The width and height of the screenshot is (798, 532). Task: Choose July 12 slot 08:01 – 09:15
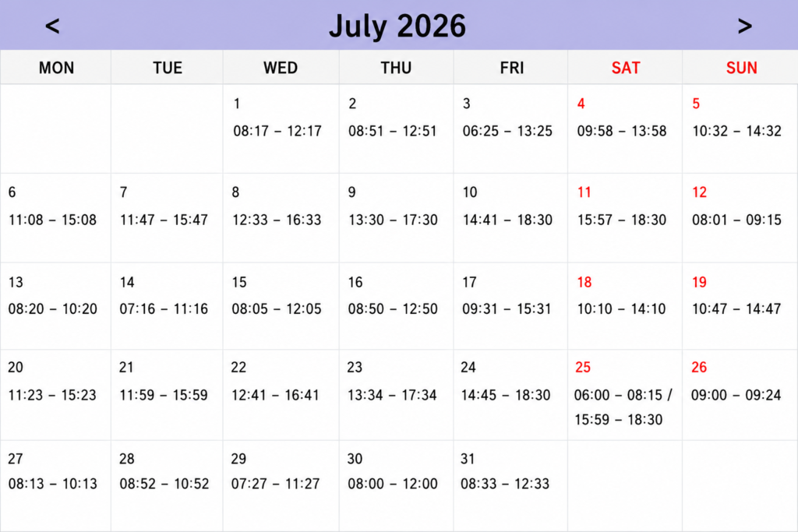(x=736, y=220)
